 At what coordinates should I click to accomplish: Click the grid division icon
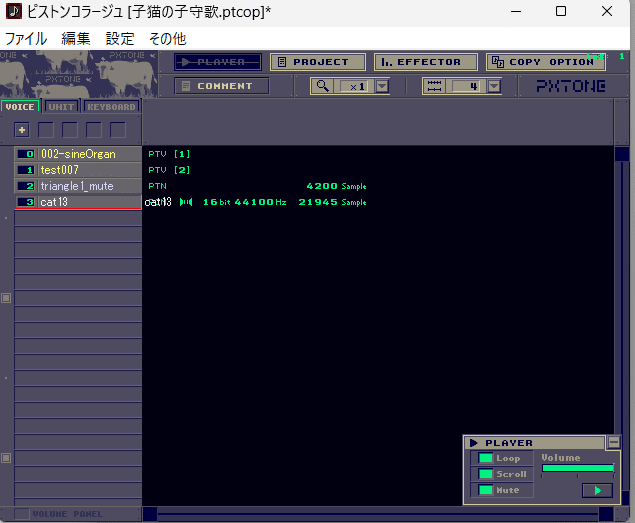[434, 86]
